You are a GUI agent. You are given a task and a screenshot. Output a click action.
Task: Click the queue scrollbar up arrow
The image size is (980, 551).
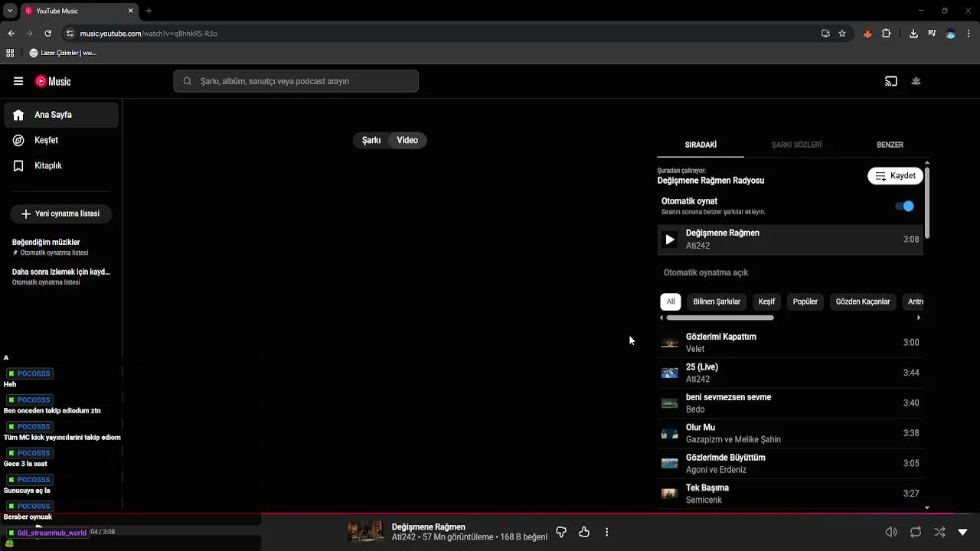pos(927,162)
